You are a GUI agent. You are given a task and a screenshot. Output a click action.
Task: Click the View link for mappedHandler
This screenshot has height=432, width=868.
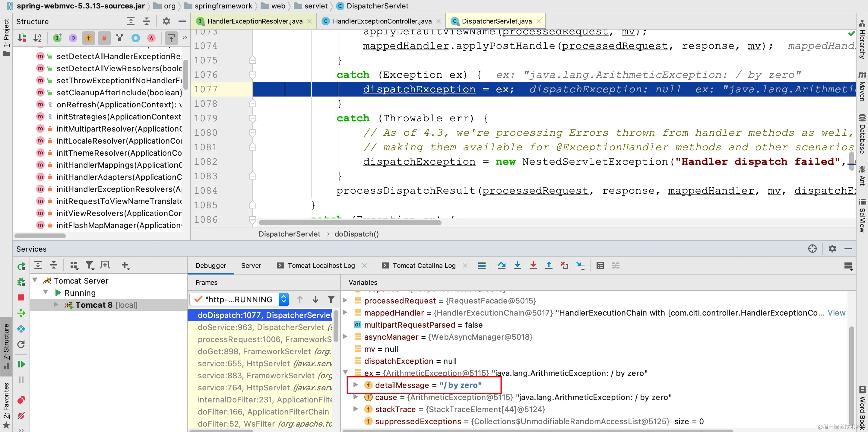point(836,313)
